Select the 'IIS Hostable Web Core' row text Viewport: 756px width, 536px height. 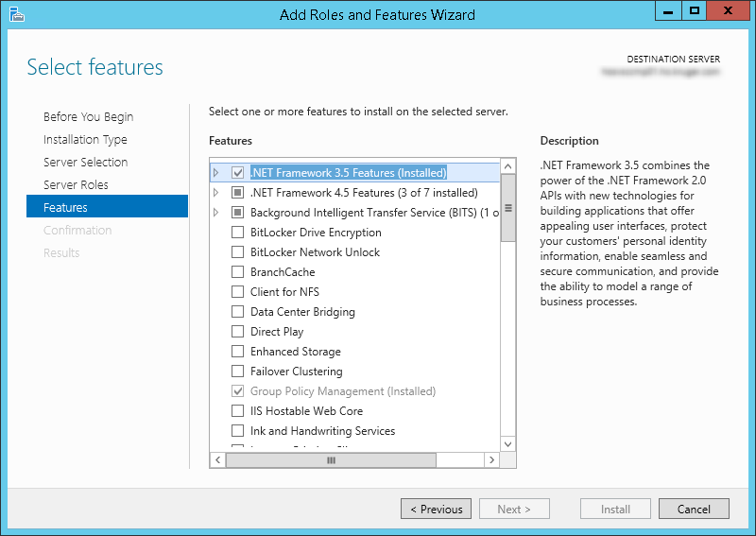[x=306, y=411]
